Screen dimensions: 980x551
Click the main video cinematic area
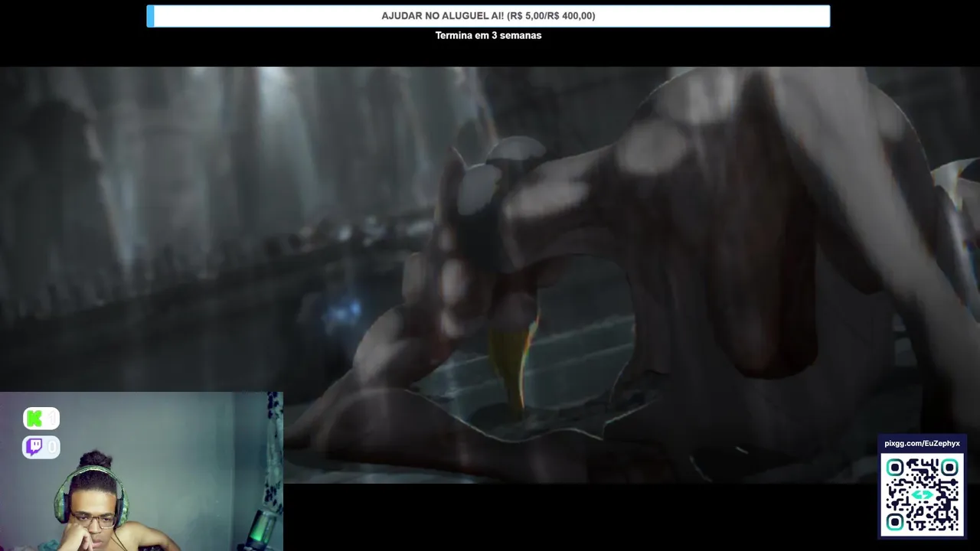490,275
